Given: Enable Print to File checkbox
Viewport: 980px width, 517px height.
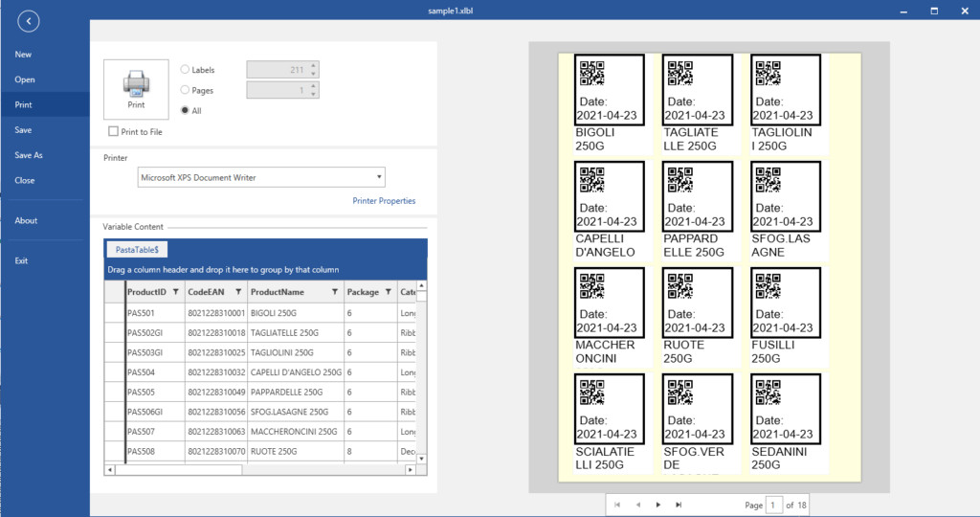Looking at the screenshot, I should [113, 131].
